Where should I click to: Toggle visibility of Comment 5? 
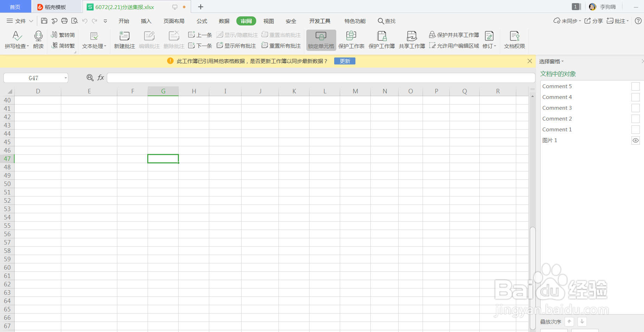pos(635,86)
